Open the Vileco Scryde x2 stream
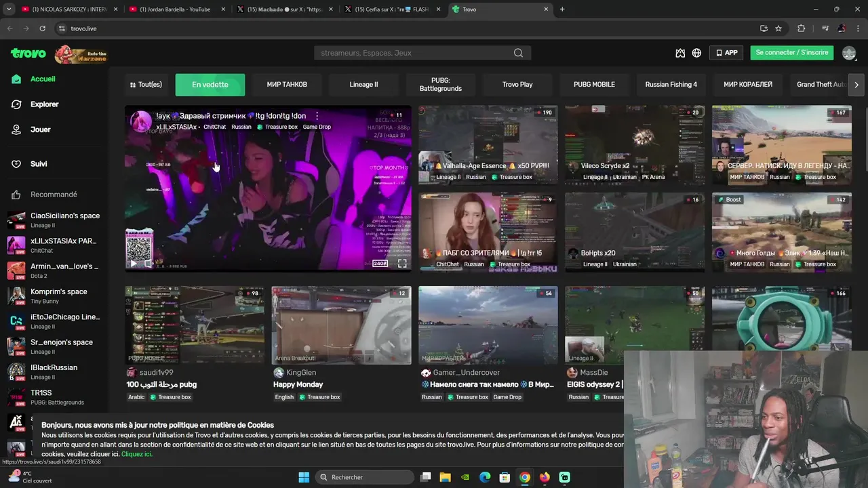The height and width of the screenshot is (488, 868). [x=635, y=144]
